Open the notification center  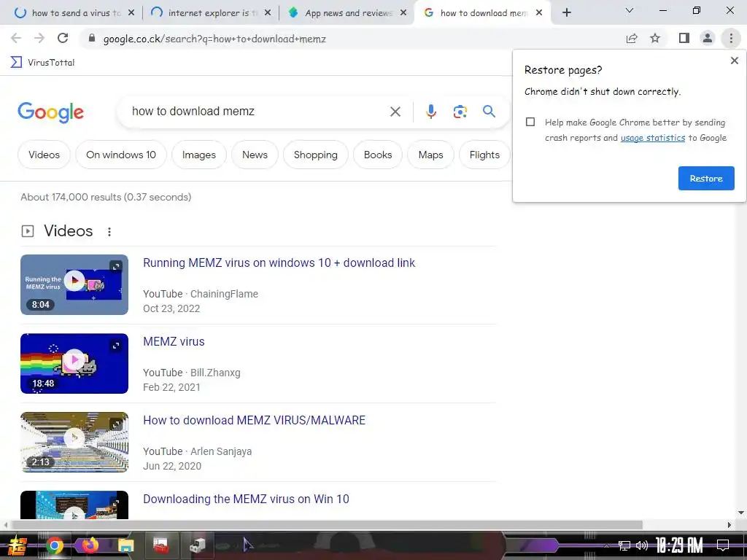(x=722, y=545)
